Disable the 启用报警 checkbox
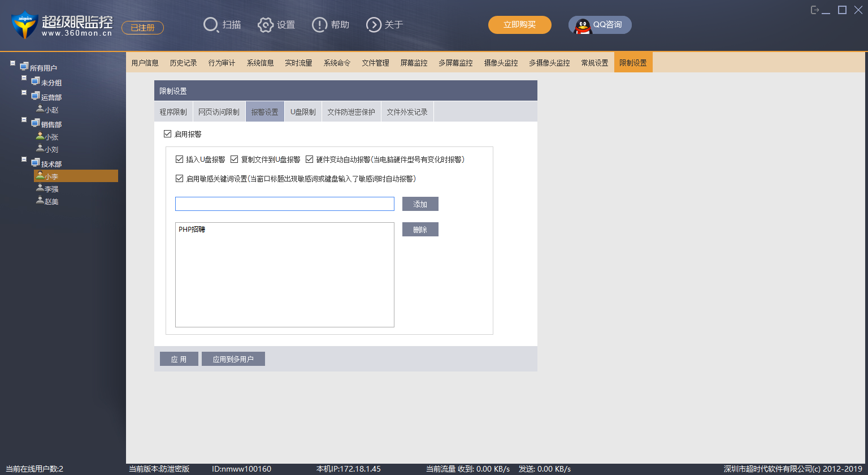This screenshot has height=475, width=868. (x=167, y=134)
